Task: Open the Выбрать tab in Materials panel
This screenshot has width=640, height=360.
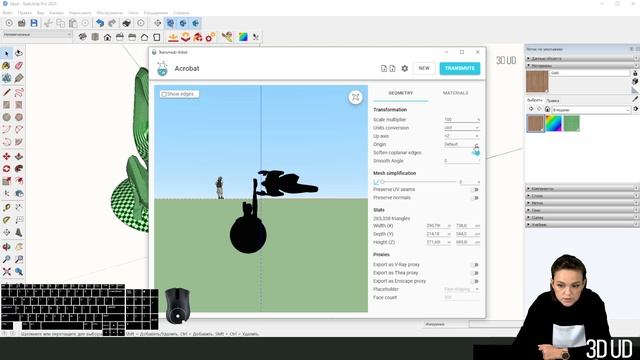Action: tap(534, 100)
